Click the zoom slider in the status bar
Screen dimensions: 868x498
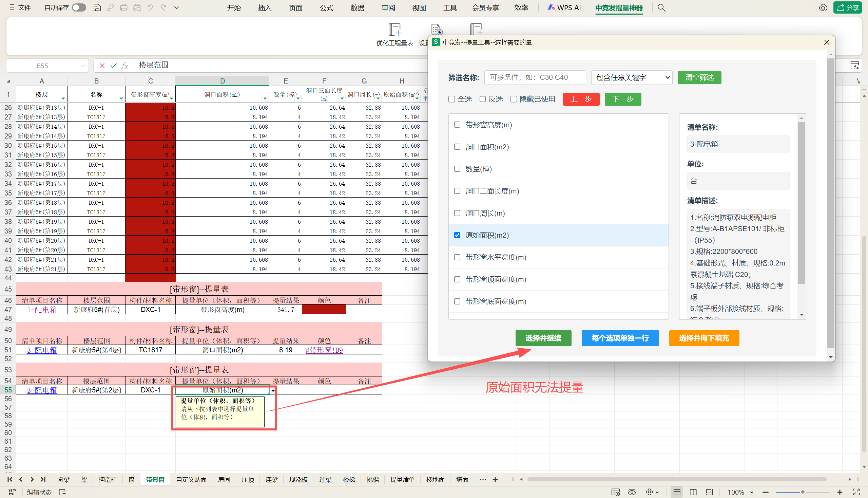coord(803,492)
